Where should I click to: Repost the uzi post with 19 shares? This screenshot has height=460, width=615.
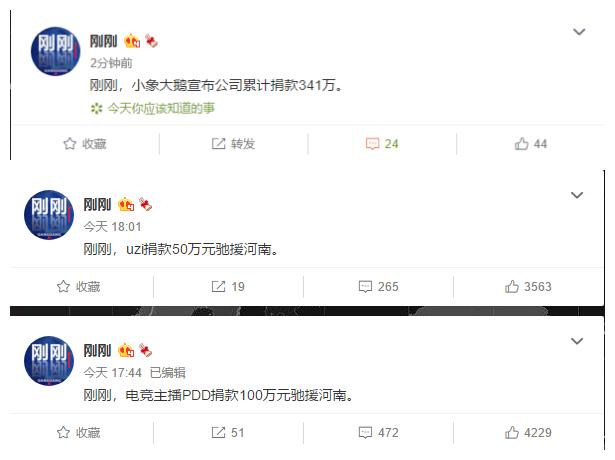[x=228, y=287]
